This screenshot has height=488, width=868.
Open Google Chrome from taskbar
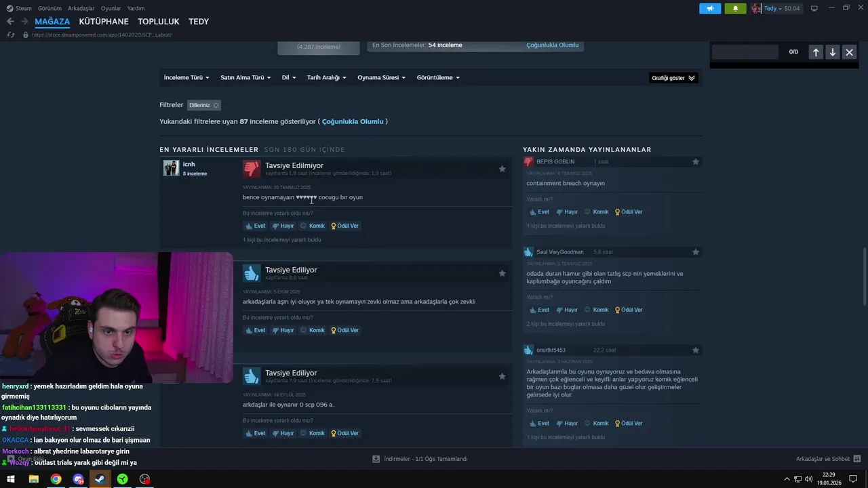point(56,479)
